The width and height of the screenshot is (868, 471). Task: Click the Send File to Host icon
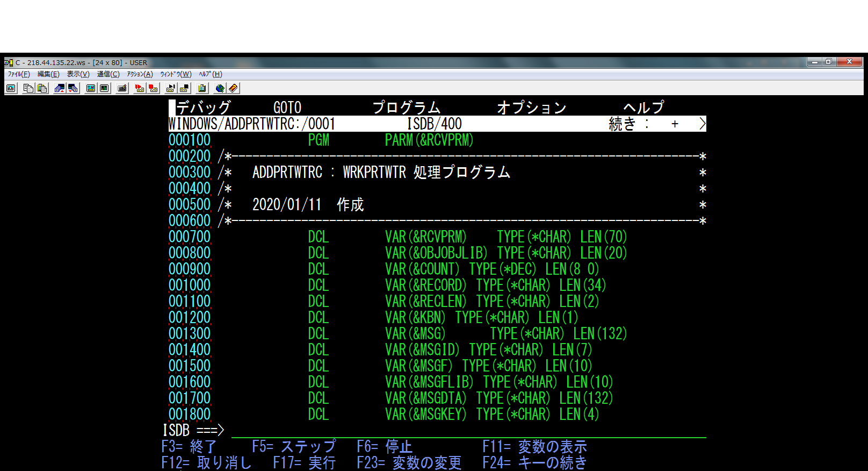(x=60, y=88)
